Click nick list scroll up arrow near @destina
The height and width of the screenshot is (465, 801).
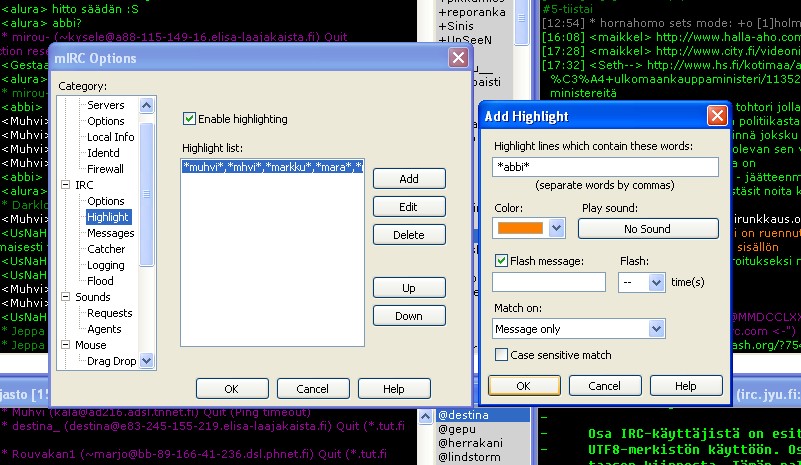click(425, 416)
